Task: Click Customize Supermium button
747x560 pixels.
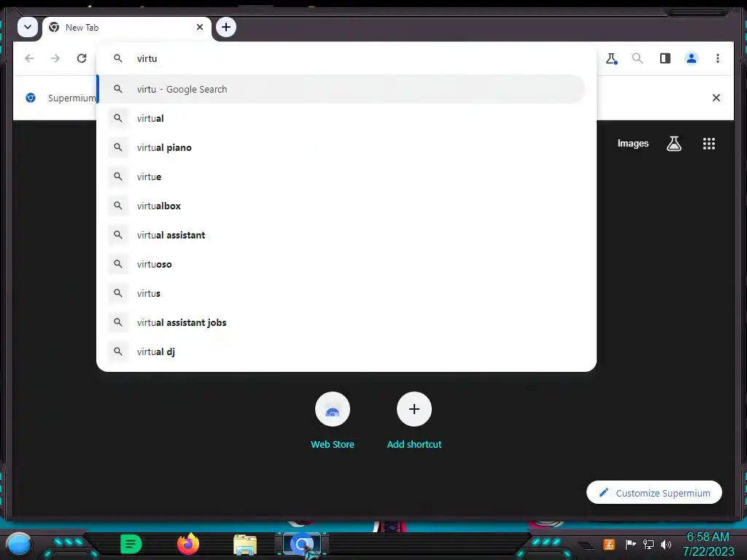Action: [x=654, y=493]
